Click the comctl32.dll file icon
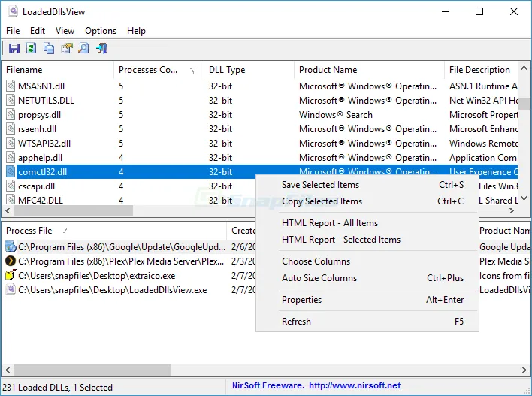This screenshot has width=532, height=396. pyautogui.click(x=11, y=172)
